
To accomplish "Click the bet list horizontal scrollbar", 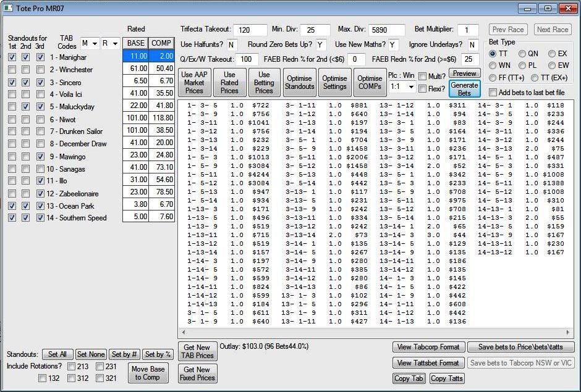I will tap(376, 332).
